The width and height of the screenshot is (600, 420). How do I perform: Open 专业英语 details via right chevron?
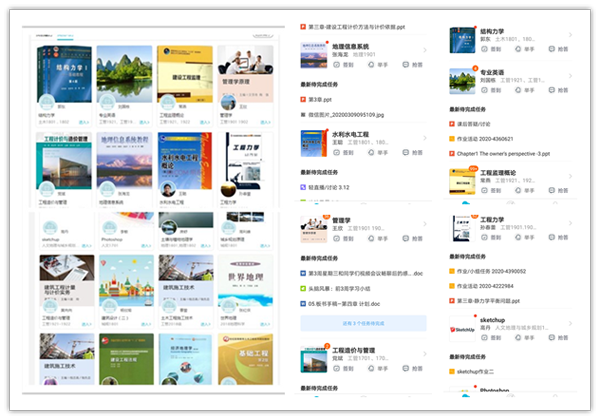coord(568,78)
